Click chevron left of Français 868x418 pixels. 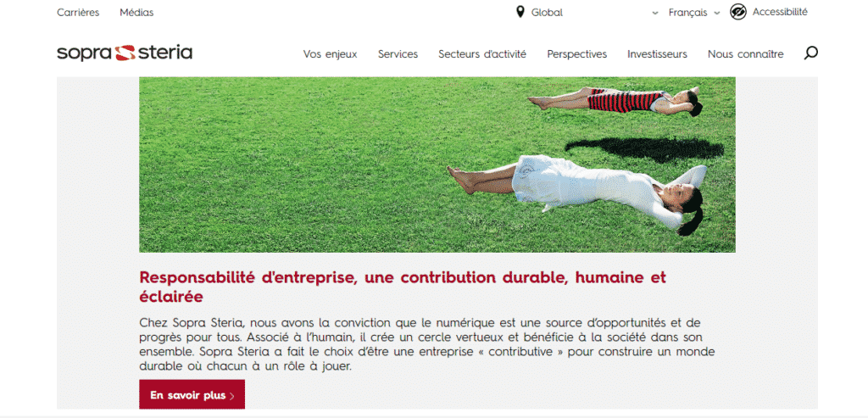pyautogui.click(x=656, y=13)
